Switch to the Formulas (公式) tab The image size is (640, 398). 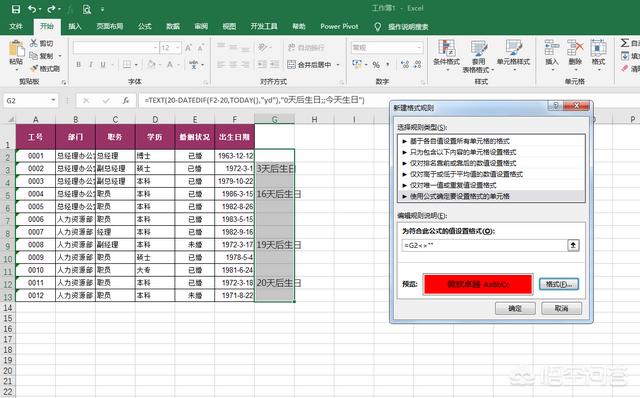click(144, 27)
